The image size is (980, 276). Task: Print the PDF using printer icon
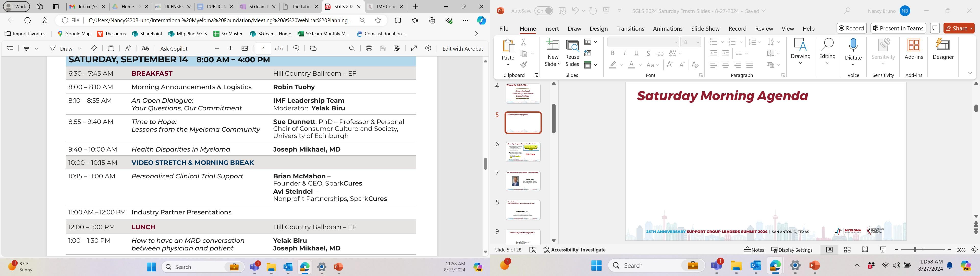(x=369, y=48)
